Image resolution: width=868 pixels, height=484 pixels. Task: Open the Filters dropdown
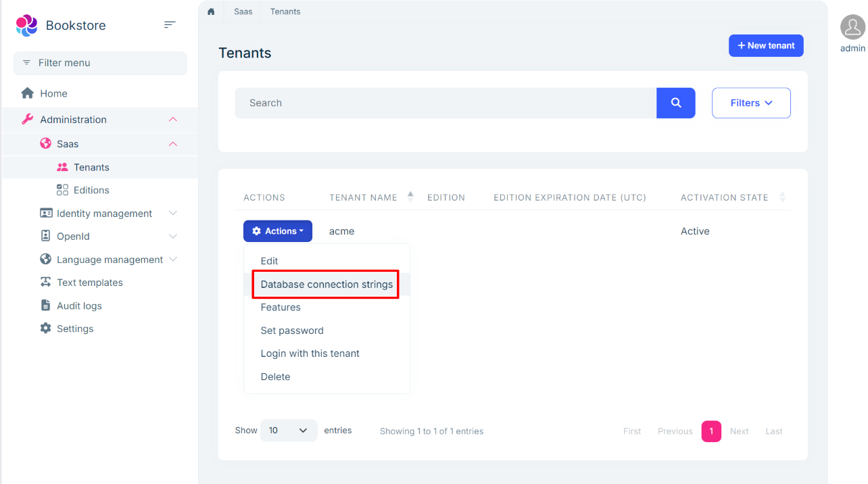tap(751, 102)
